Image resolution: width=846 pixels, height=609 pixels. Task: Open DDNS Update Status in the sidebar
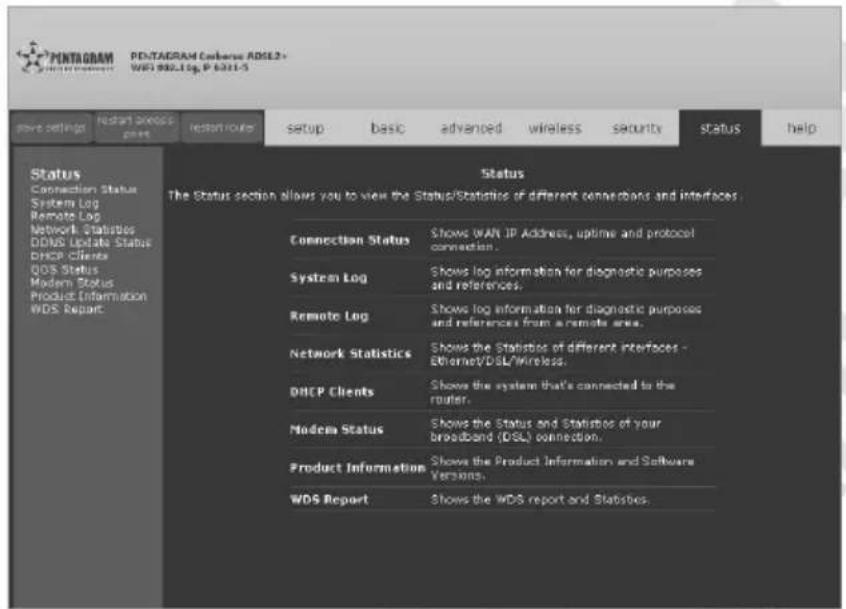click(91, 243)
